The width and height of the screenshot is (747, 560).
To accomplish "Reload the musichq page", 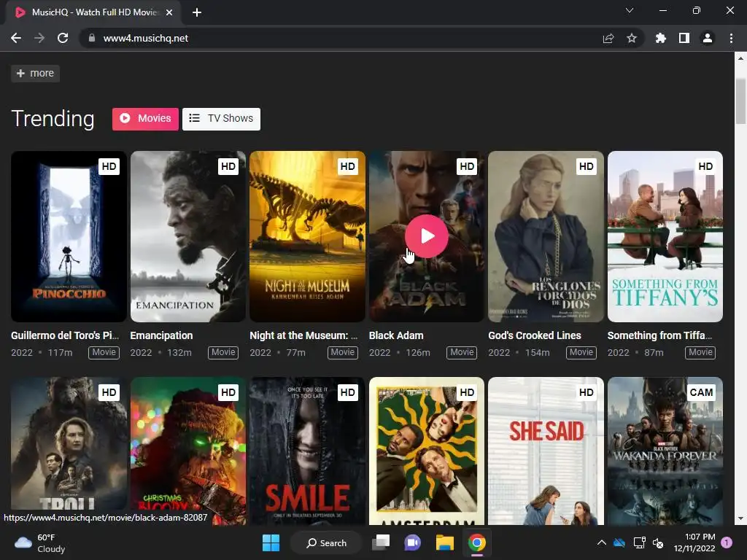I will pyautogui.click(x=63, y=38).
